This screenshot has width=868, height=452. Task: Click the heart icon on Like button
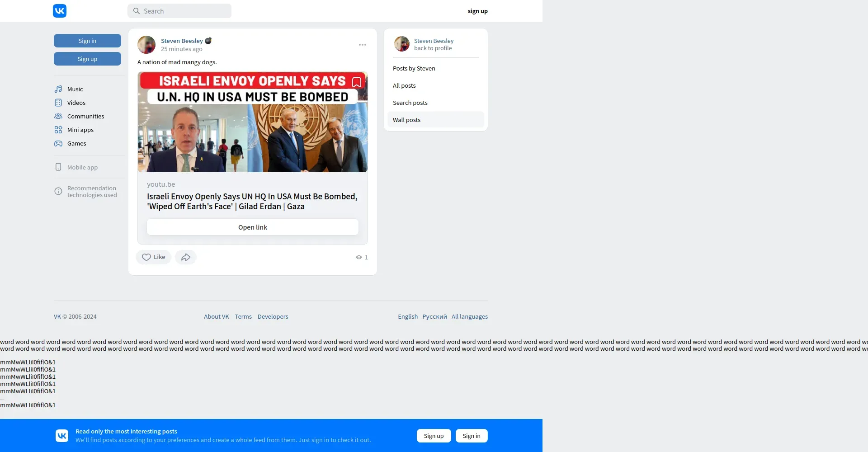click(x=146, y=257)
